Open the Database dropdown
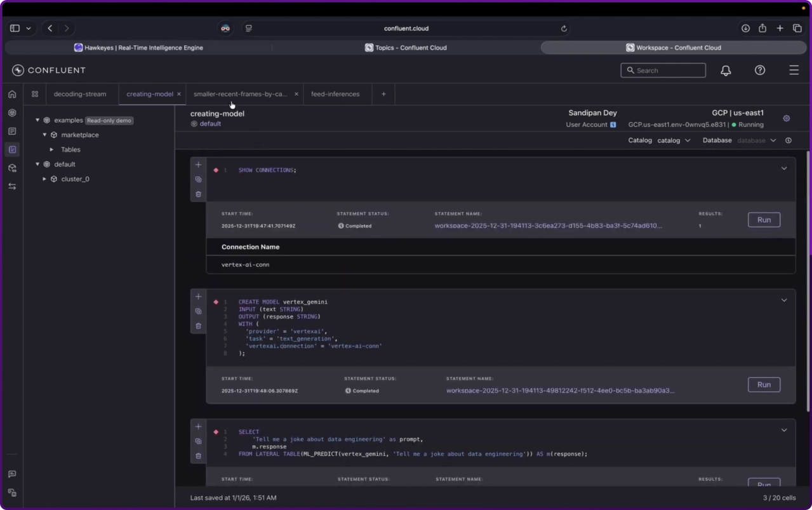The height and width of the screenshot is (510, 812). coord(757,140)
